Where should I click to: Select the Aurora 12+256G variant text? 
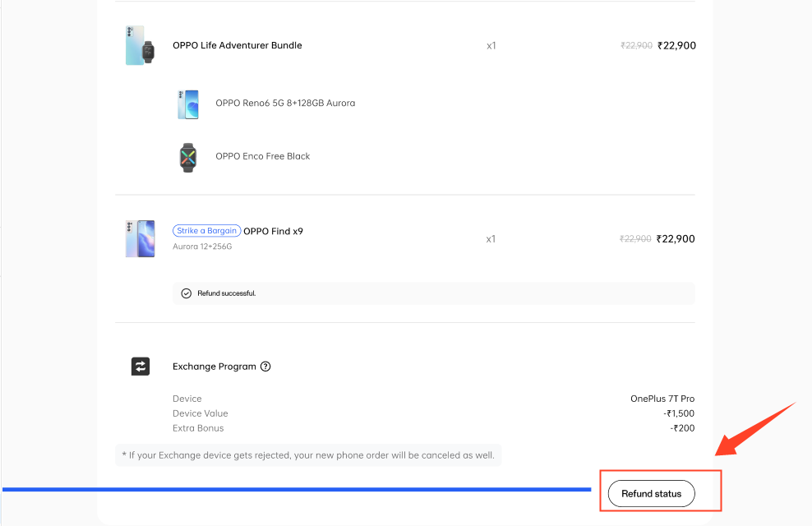point(202,247)
